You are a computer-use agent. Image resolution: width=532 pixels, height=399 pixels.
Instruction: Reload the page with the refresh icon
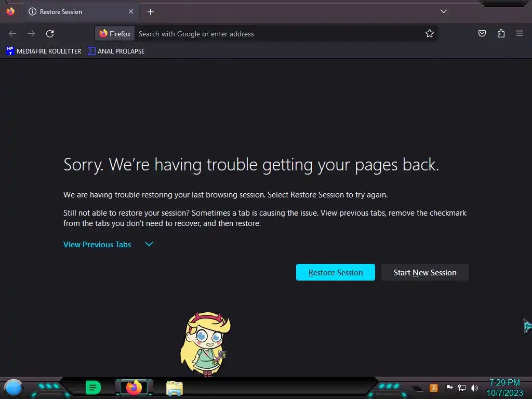[x=50, y=34]
